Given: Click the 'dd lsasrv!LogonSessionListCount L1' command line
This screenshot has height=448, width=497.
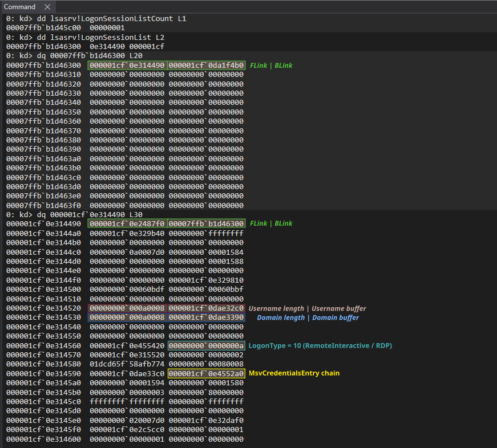Looking at the screenshot, I should pos(112,19).
